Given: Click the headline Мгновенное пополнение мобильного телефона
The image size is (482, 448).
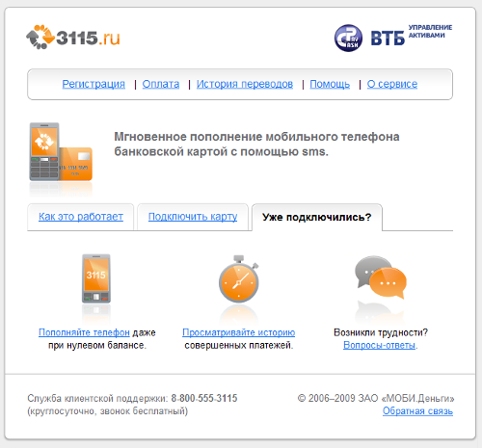Looking at the screenshot, I should tap(256, 137).
